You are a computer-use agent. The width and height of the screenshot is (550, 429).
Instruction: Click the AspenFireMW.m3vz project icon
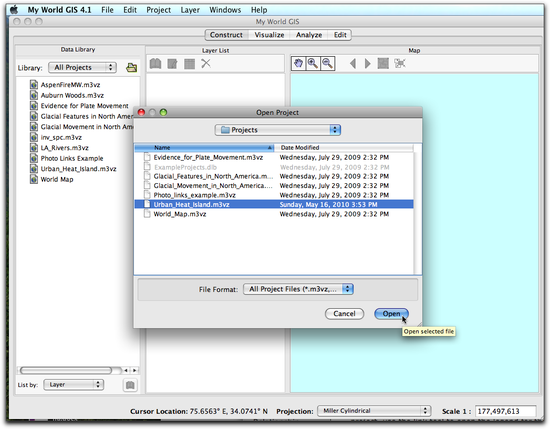pos(34,85)
